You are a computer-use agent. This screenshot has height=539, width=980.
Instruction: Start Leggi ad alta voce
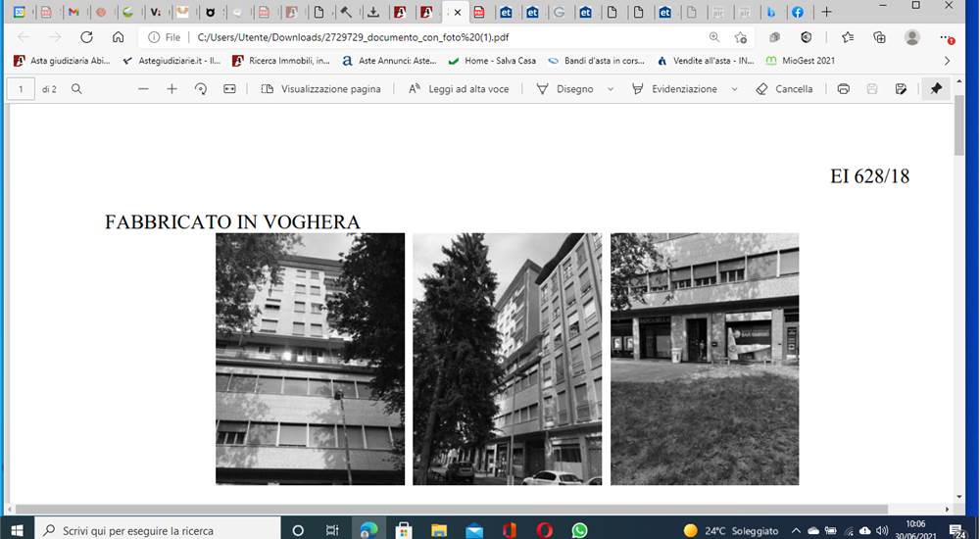[459, 89]
